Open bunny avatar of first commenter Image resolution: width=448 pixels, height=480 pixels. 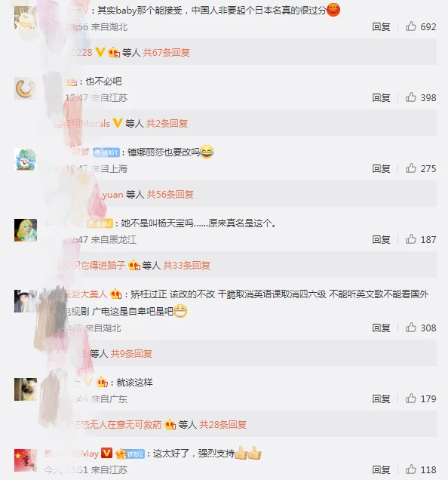click(x=26, y=18)
